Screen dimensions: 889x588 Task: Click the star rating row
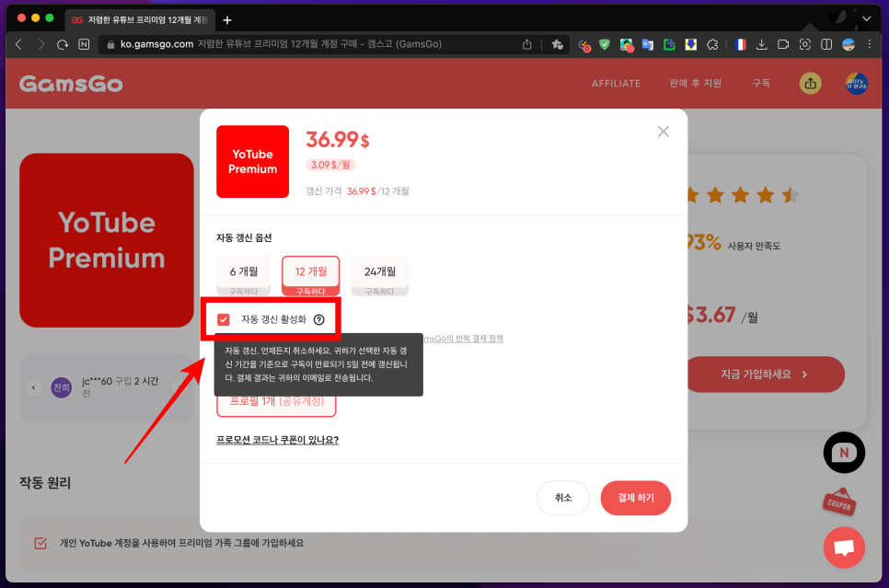click(x=743, y=196)
